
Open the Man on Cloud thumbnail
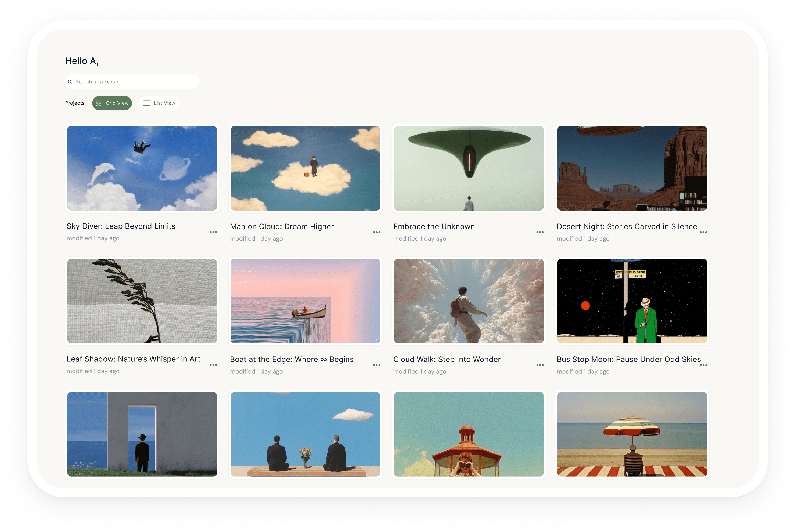305,168
